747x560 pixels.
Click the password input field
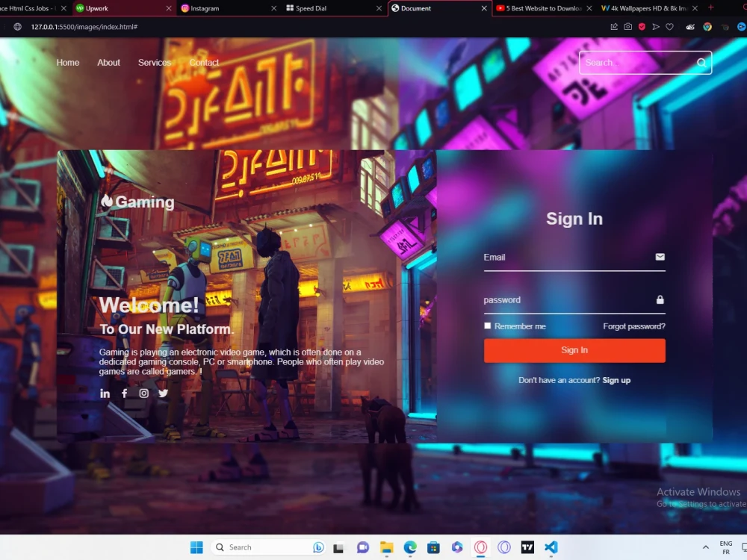[574, 300]
